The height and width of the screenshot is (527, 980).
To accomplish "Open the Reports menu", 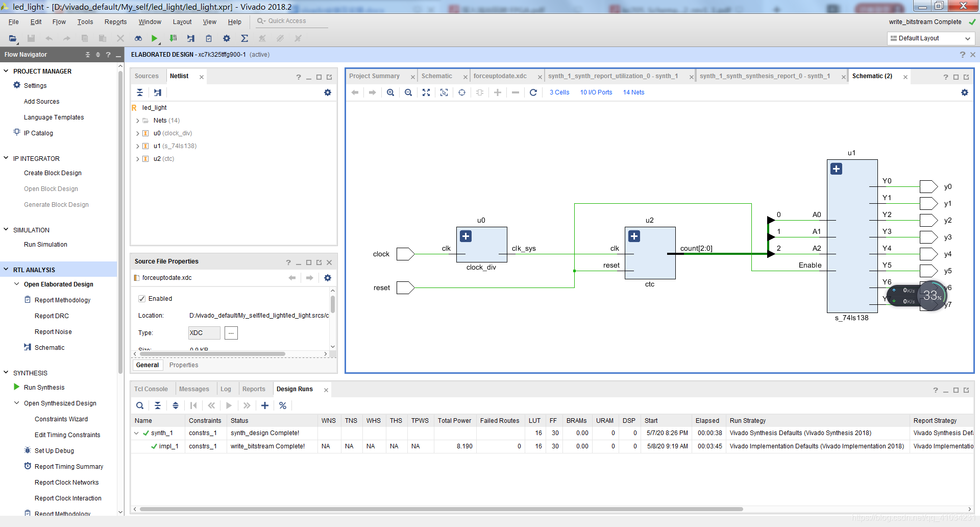I will click(115, 22).
